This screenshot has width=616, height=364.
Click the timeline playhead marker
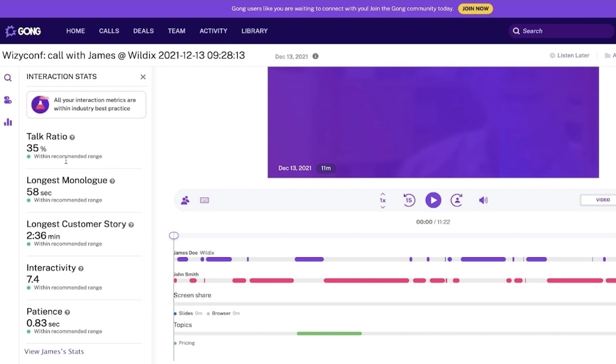[174, 235]
